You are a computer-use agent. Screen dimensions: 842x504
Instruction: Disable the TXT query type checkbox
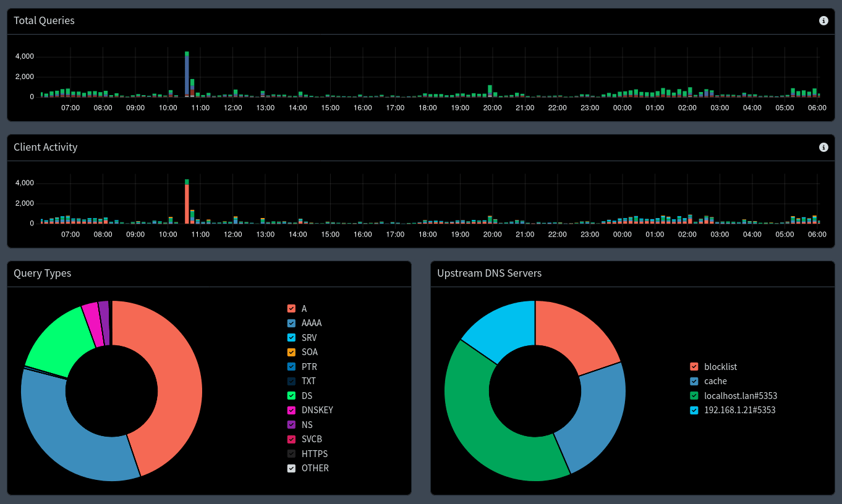tap(292, 381)
